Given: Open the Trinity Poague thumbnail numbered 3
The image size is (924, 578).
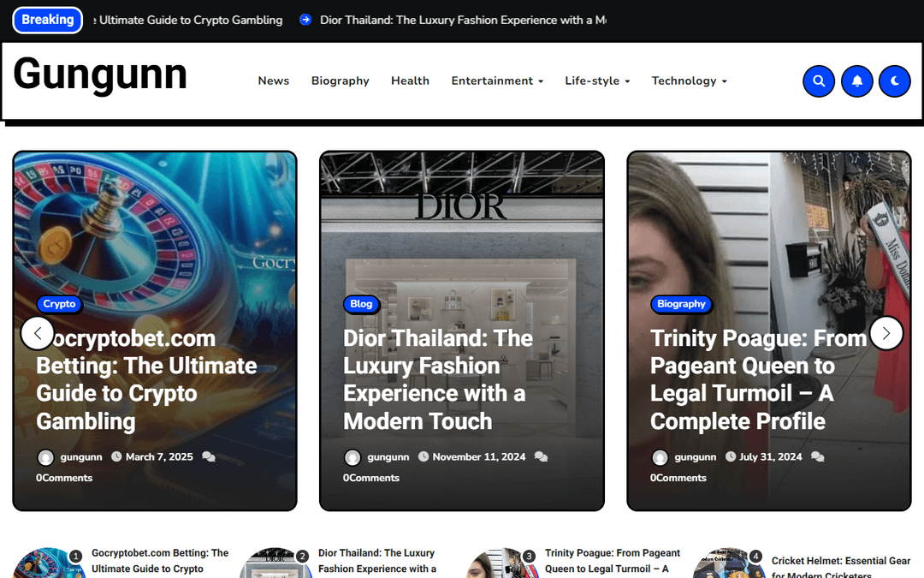Looking at the screenshot, I should click(502, 563).
